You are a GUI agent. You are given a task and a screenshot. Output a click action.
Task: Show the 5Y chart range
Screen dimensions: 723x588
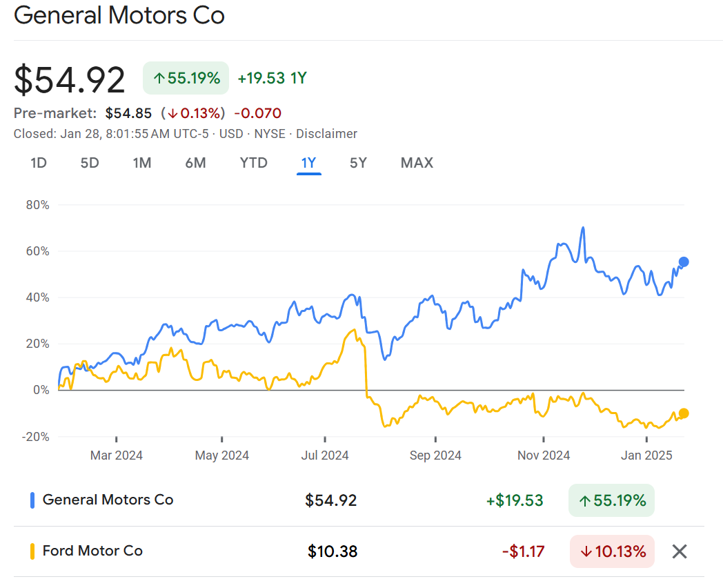click(x=358, y=163)
